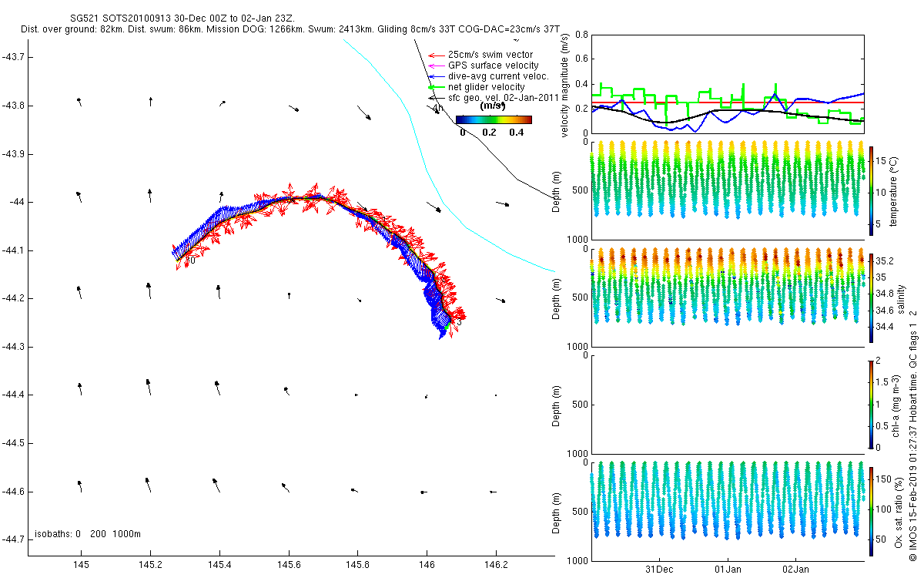The height and width of the screenshot is (578, 924).
Task: Click the '145.8' longitude tick label
Action: click(357, 565)
